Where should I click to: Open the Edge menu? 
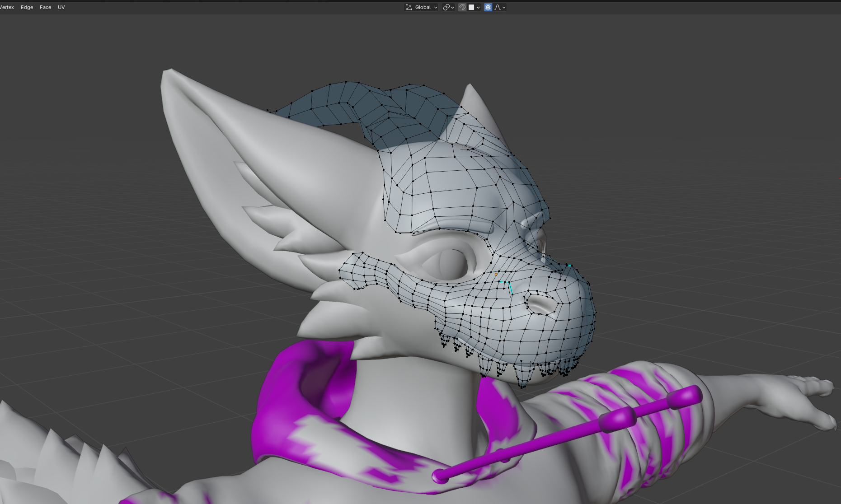27,7
